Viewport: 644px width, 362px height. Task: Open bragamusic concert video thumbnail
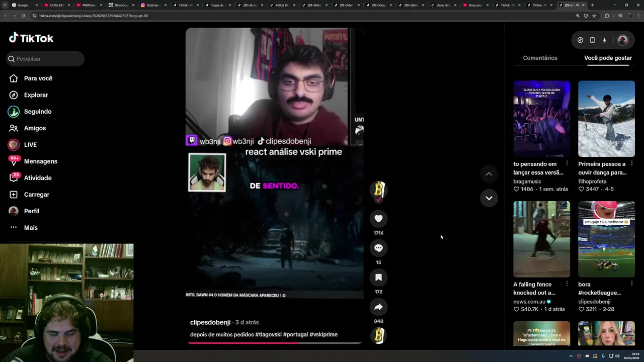(542, 119)
